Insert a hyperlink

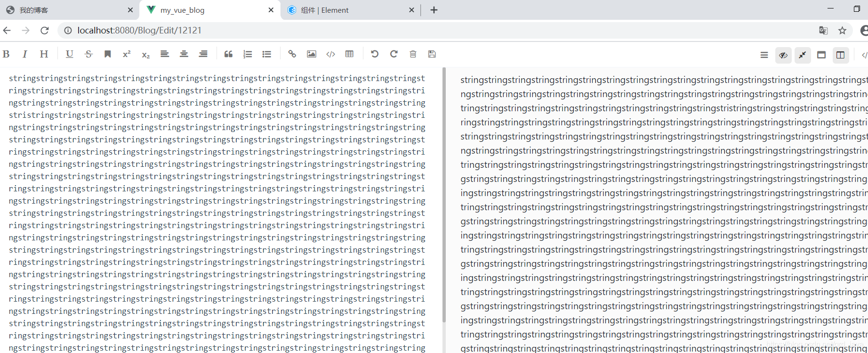click(x=292, y=54)
